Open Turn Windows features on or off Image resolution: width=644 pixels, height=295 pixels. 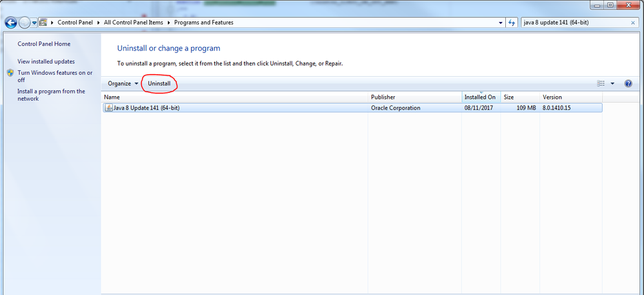55,76
